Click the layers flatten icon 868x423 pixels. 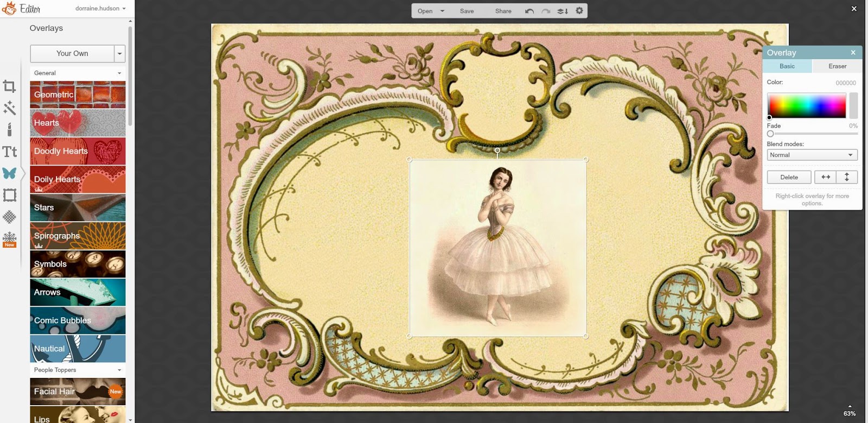[563, 11]
